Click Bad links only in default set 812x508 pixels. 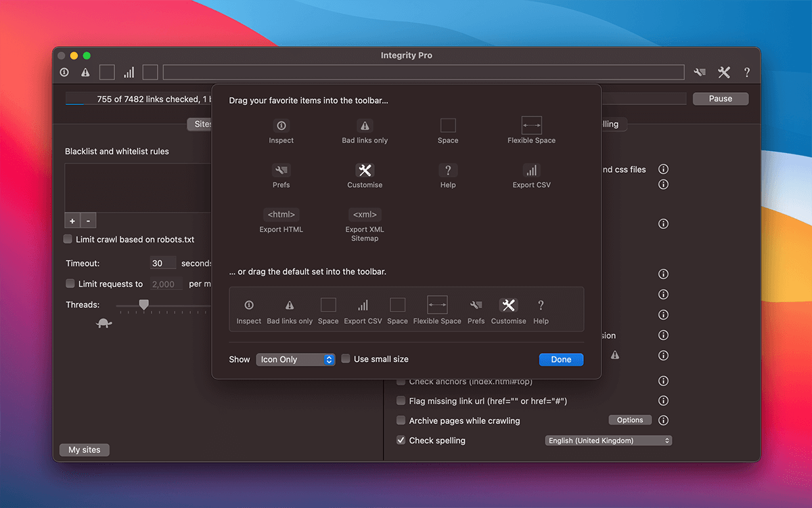[x=290, y=312]
